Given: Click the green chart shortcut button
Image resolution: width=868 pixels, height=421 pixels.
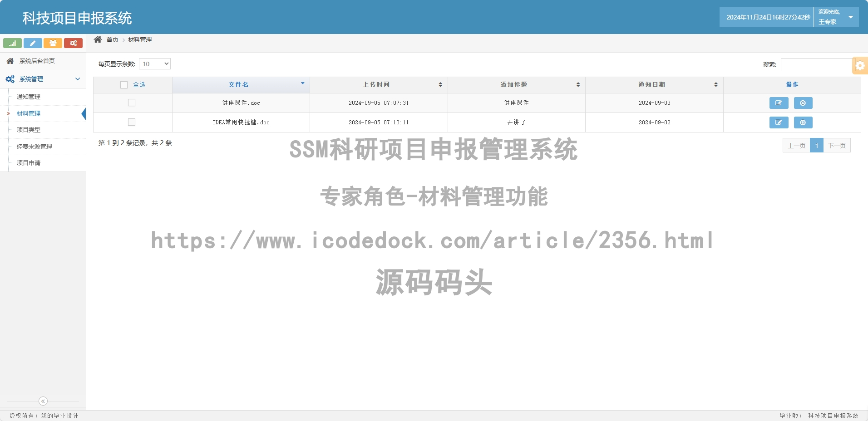Looking at the screenshot, I should pos(12,43).
